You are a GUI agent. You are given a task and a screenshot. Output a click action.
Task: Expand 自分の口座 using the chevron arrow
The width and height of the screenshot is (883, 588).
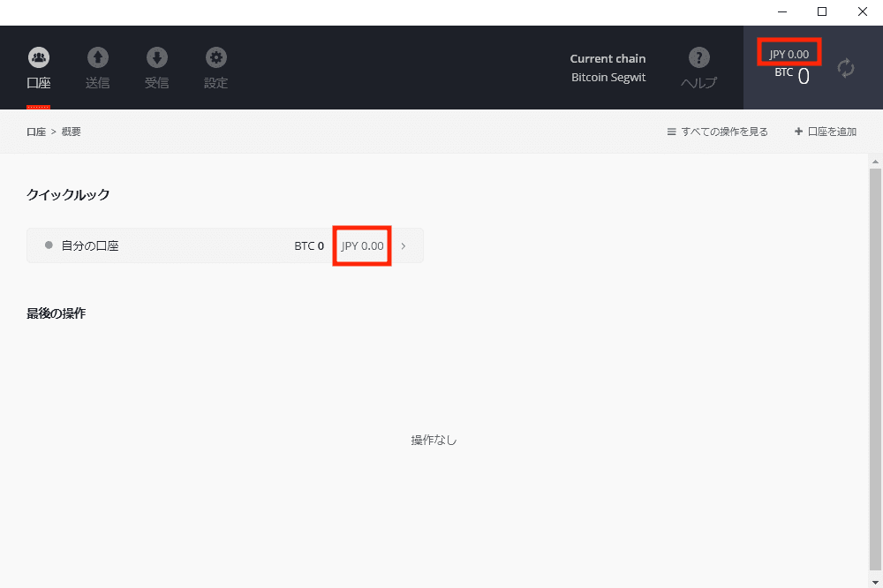tap(404, 246)
